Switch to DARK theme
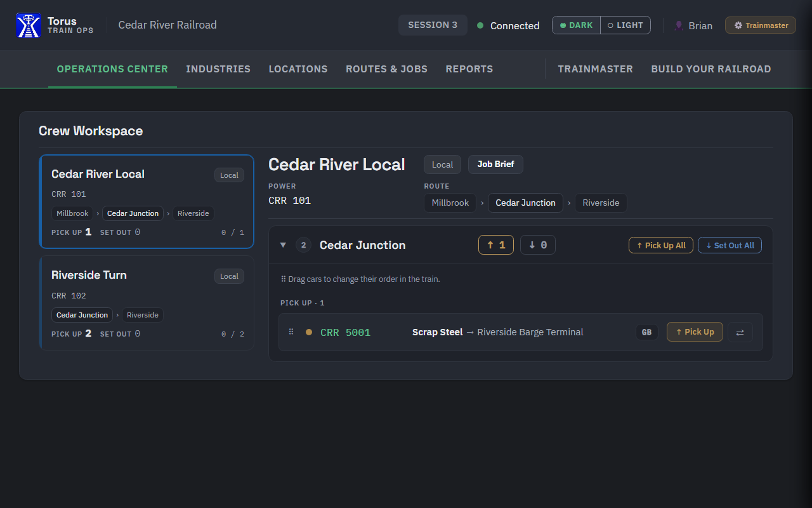This screenshot has height=508, width=812. tap(576, 25)
